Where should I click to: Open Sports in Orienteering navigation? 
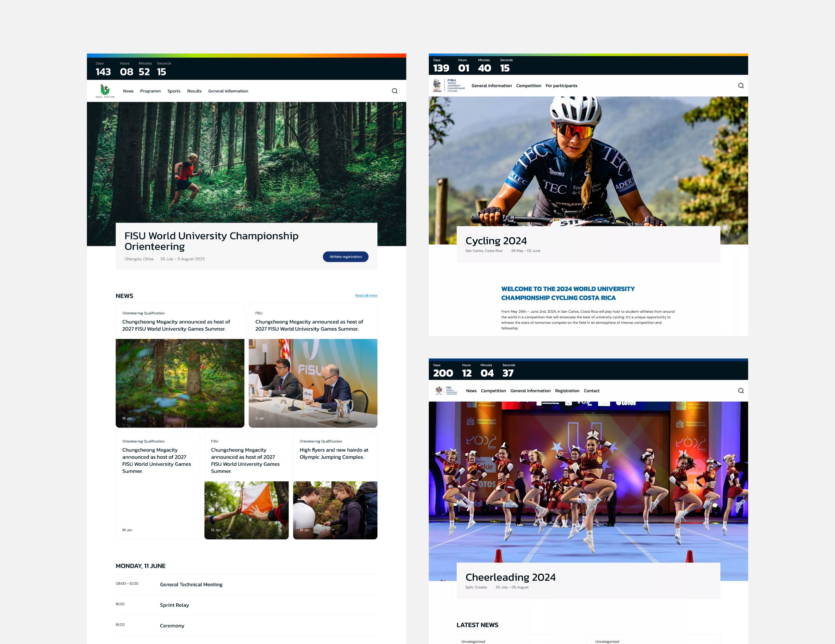[174, 91]
